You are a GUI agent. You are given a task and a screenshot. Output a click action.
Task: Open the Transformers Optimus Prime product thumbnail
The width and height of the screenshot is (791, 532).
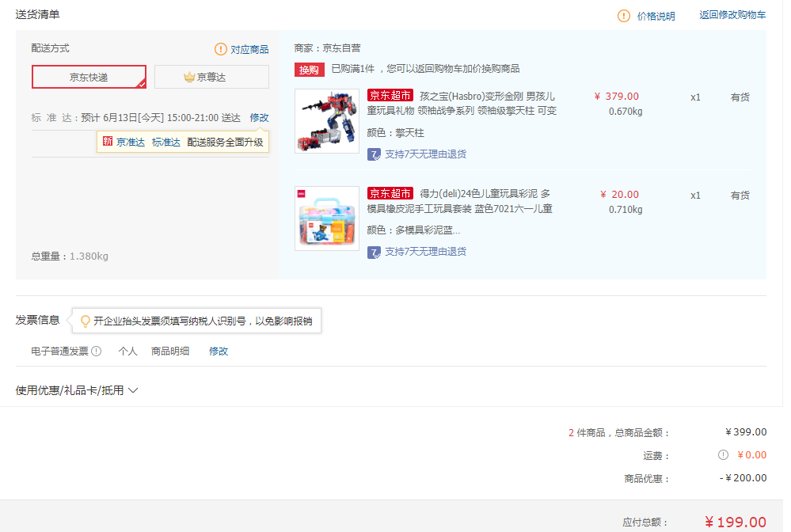pos(327,121)
